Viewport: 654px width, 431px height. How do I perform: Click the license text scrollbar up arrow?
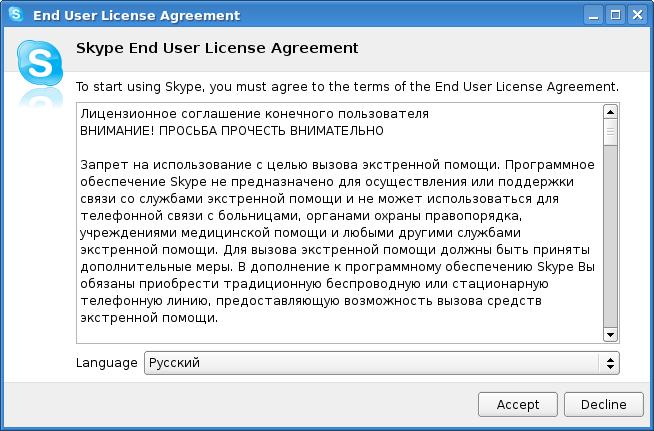click(611, 112)
